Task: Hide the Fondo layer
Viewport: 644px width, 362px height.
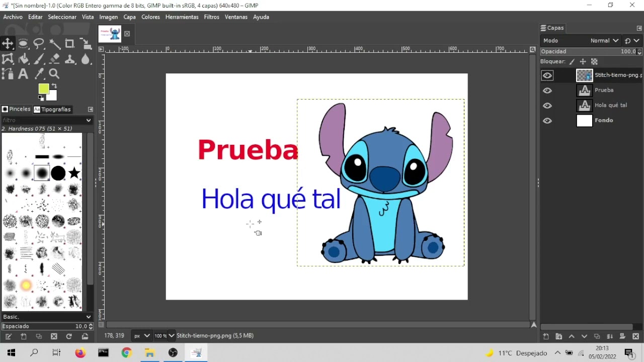Action: click(x=547, y=121)
